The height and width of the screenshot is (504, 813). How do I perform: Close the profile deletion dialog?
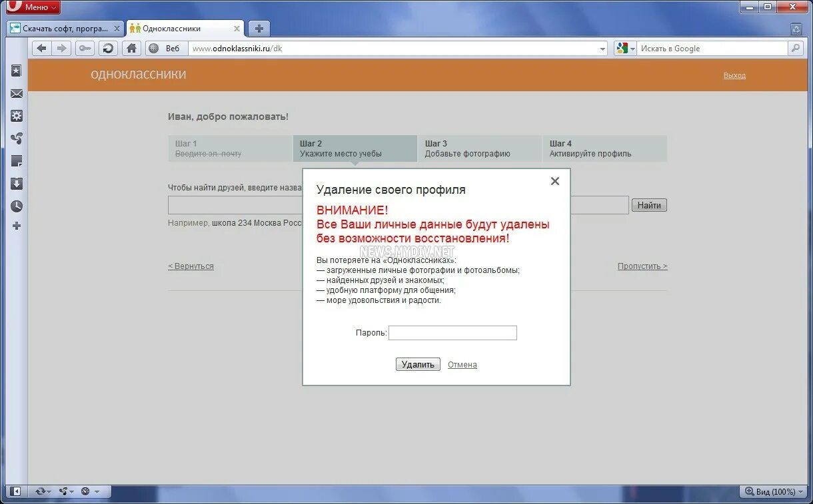point(554,181)
